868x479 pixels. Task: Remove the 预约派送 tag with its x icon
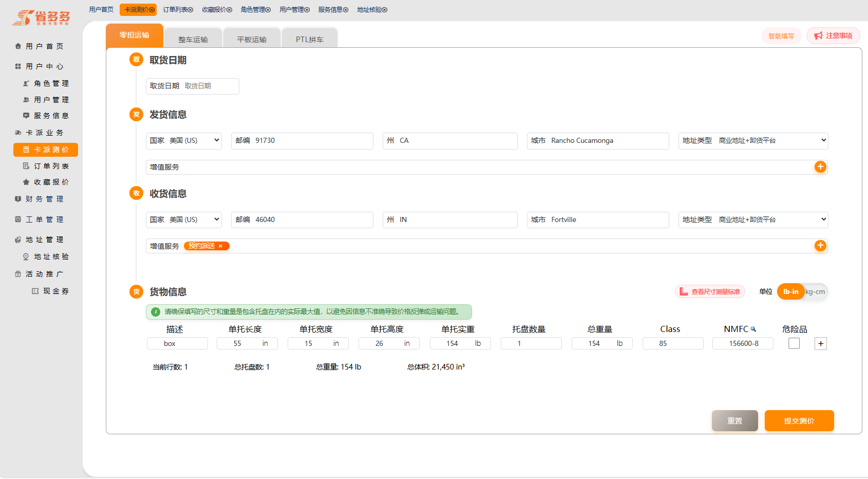[220, 246]
